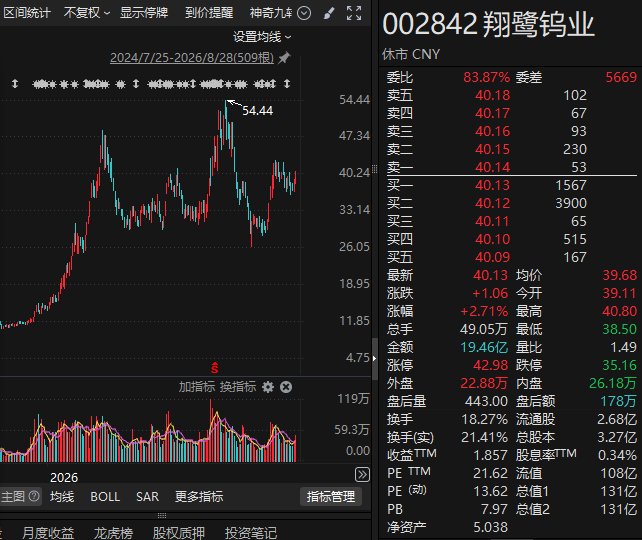Toggle 显示停牌 suspension display

click(144, 13)
